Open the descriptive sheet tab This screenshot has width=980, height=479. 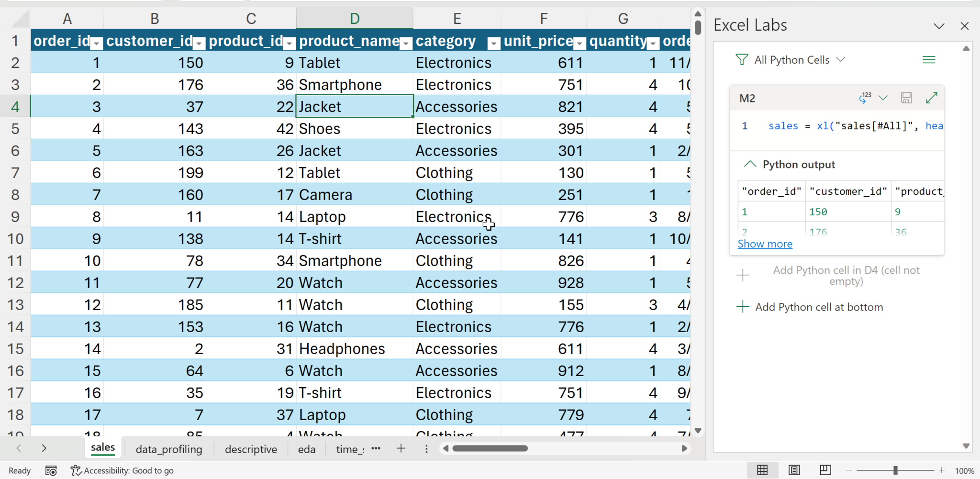pos(251,449)
